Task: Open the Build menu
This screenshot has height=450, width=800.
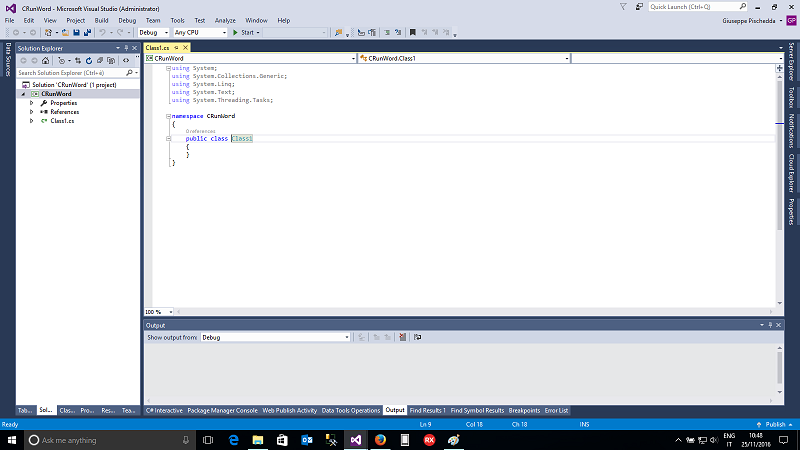Action: pyautogui.click(x=102, y=20)
